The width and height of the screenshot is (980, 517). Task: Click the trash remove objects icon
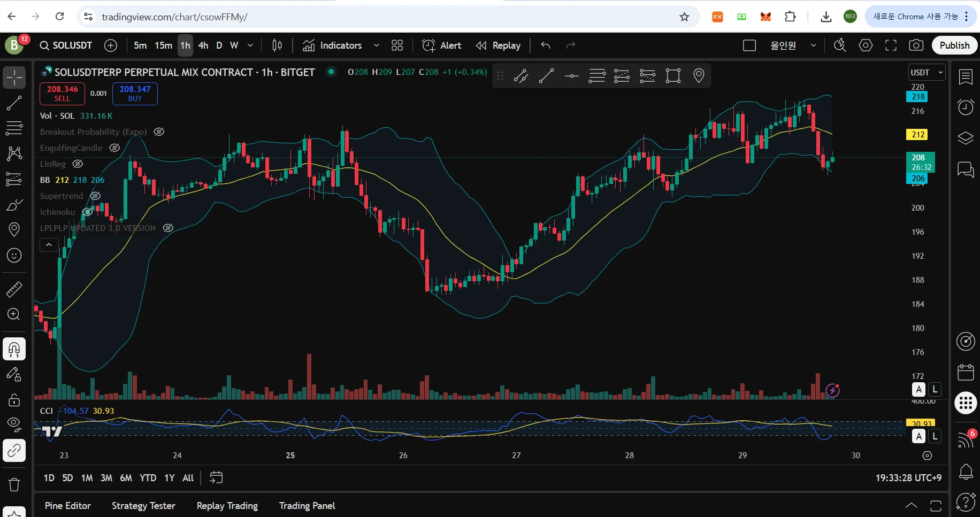click(14, 484)
